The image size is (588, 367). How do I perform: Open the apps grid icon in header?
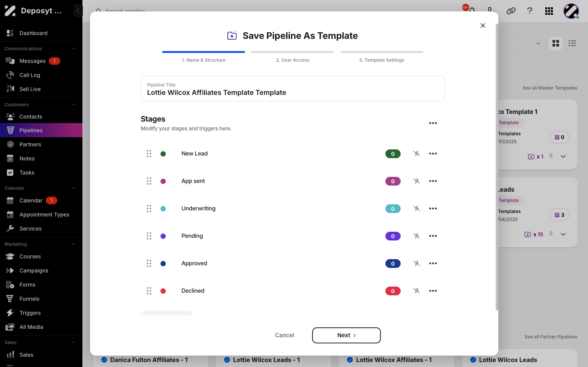coord(549,11)
